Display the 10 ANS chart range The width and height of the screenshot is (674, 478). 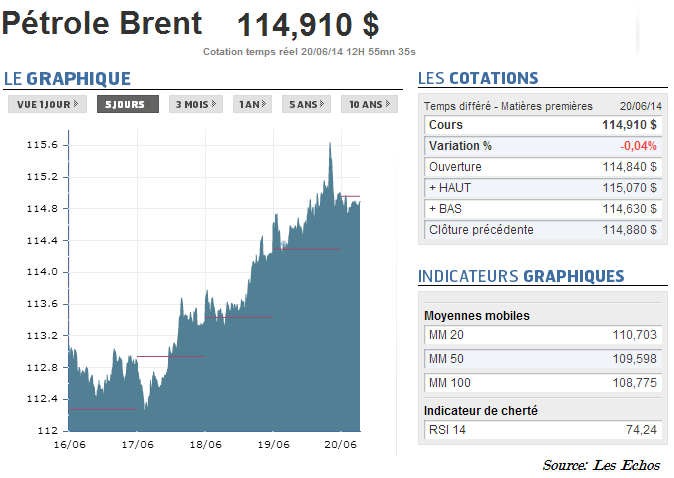pyautogui.click(x=369, y=104)
